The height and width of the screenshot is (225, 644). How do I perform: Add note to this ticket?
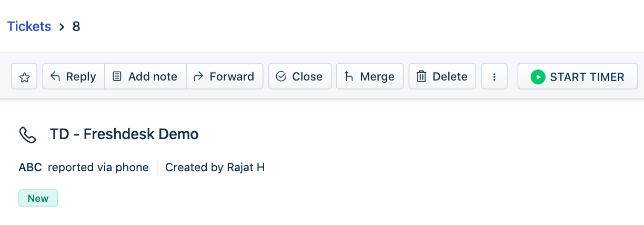pyautogui.click(x=146, y=77)
